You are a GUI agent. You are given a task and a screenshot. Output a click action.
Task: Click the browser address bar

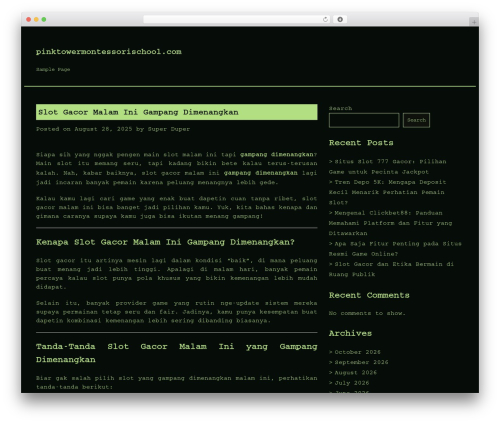(x=237, y=19)
